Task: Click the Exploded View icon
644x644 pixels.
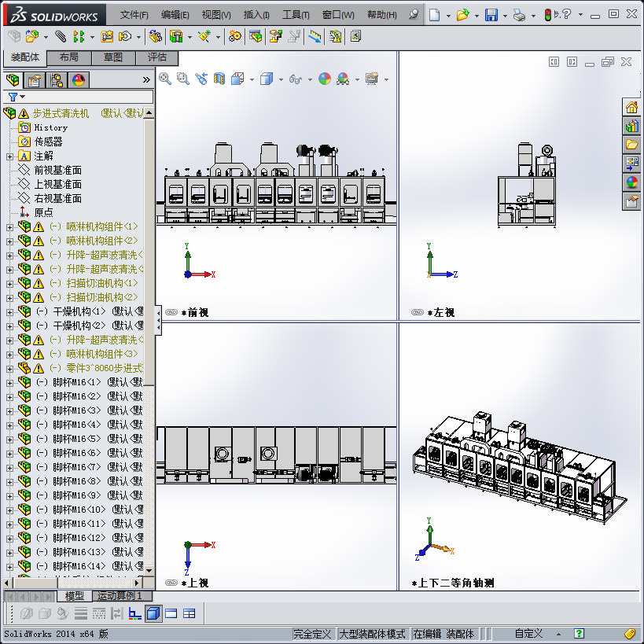Action: point(275,36)
